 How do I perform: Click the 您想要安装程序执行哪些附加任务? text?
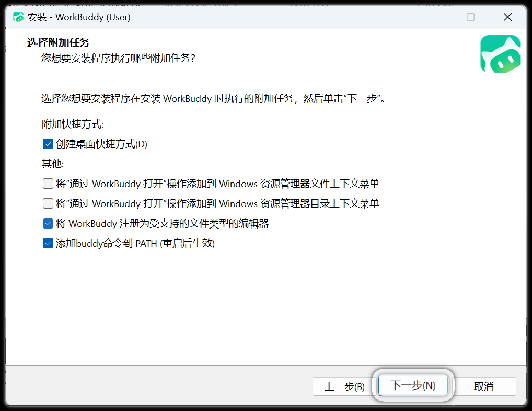coord(119,59)
